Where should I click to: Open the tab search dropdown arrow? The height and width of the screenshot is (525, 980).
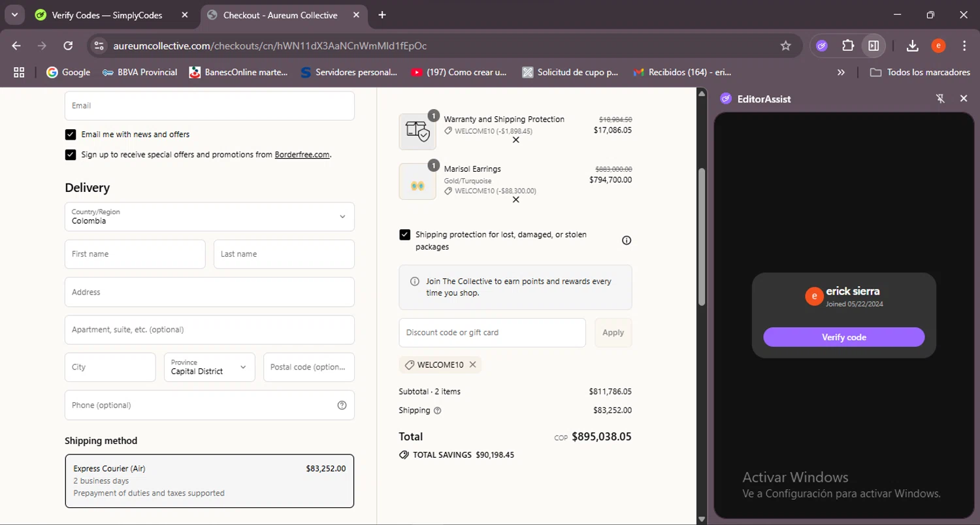point(14,14)
